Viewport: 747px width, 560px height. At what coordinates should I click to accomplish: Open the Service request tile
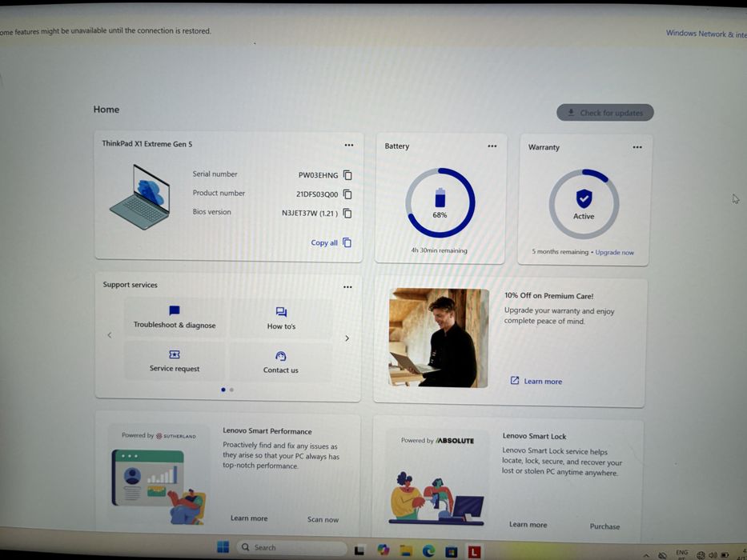175,361
